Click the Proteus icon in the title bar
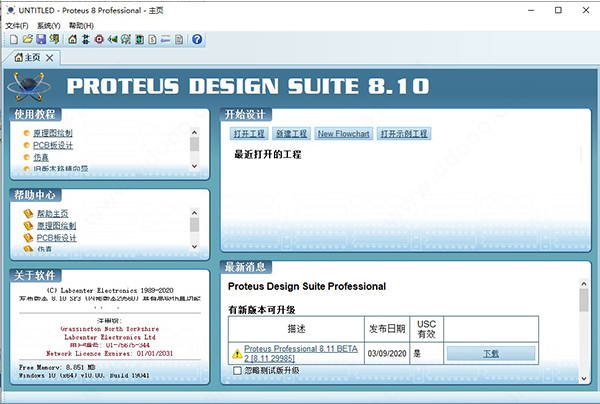 (11, 10)
